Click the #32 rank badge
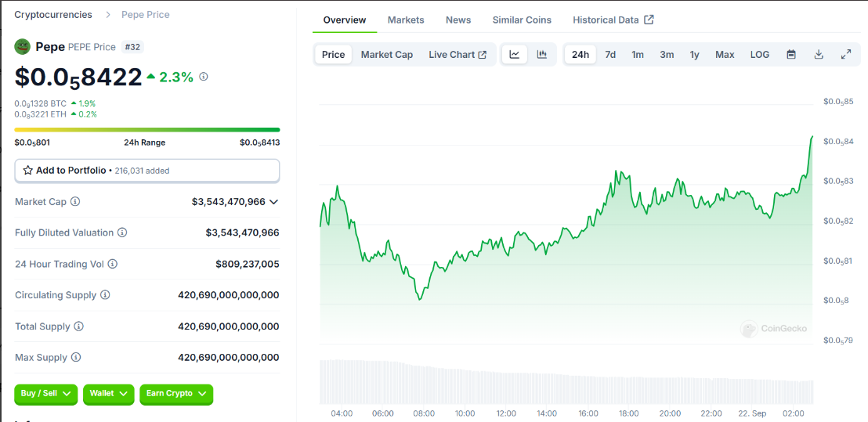 [132, 47]
